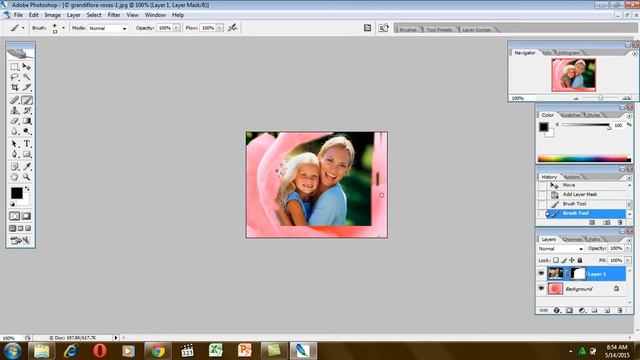The image size is (640, 360).
Task: Switch to Standard Mode editing
Action: point(15,216)
